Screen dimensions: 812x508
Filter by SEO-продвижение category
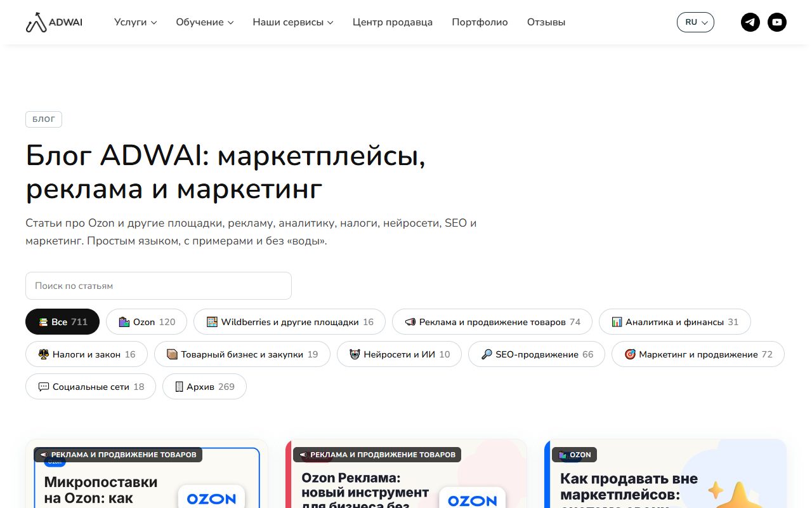[x=537, y=354]
